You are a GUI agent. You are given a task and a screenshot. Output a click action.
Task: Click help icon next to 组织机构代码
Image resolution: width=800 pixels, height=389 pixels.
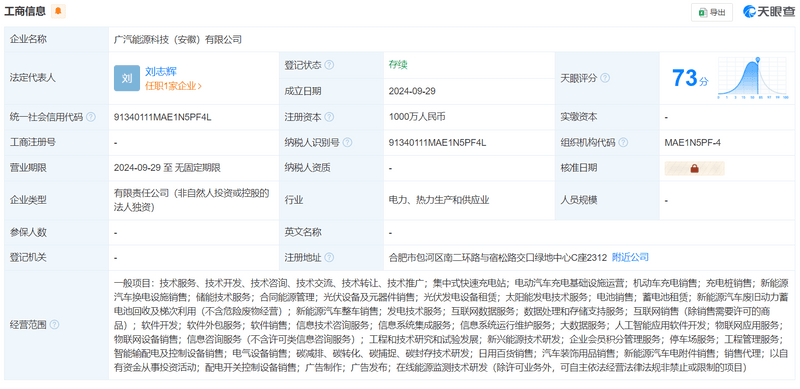click(x=623, y=142)
